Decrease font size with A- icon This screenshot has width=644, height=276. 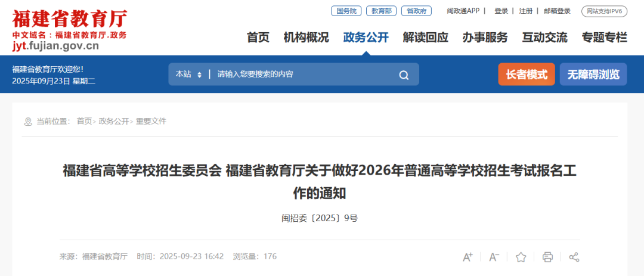(x=494, y=257)
